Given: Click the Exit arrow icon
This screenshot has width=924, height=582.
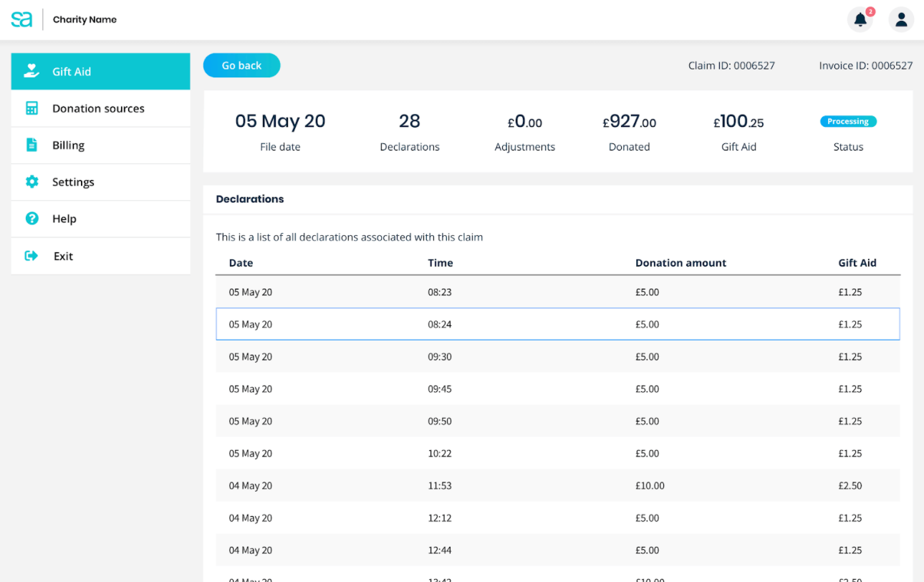Looking at the screenshot, I should pyautogui.click(x=32, y=256).
